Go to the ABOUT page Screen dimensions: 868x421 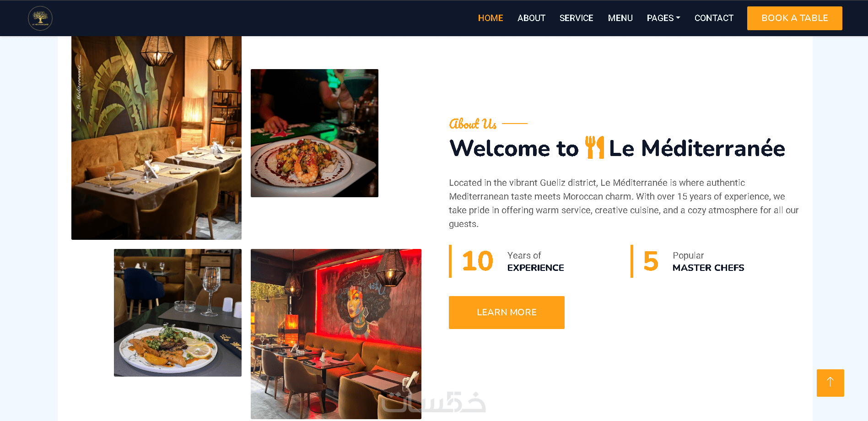[x=531, y=18]
